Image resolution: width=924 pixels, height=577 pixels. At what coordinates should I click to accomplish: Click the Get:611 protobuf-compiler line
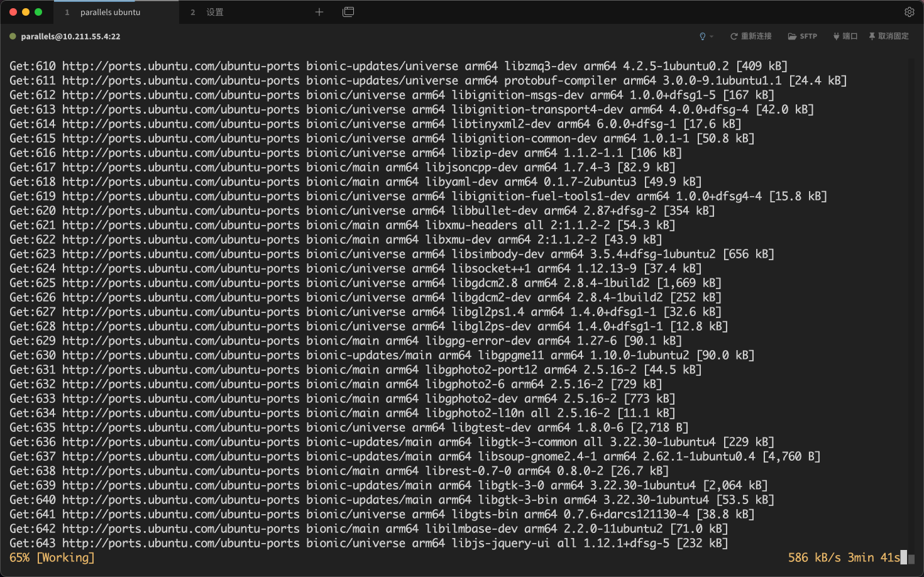(428, 80)
